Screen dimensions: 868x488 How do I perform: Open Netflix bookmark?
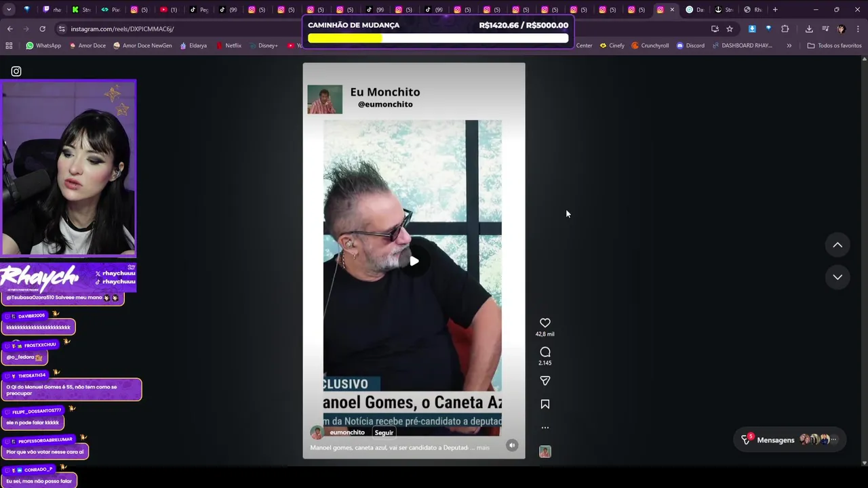(229, 45)
